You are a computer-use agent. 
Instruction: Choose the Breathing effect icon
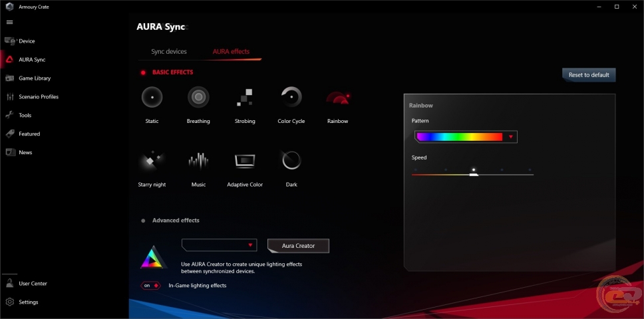[x=198, y=98]
